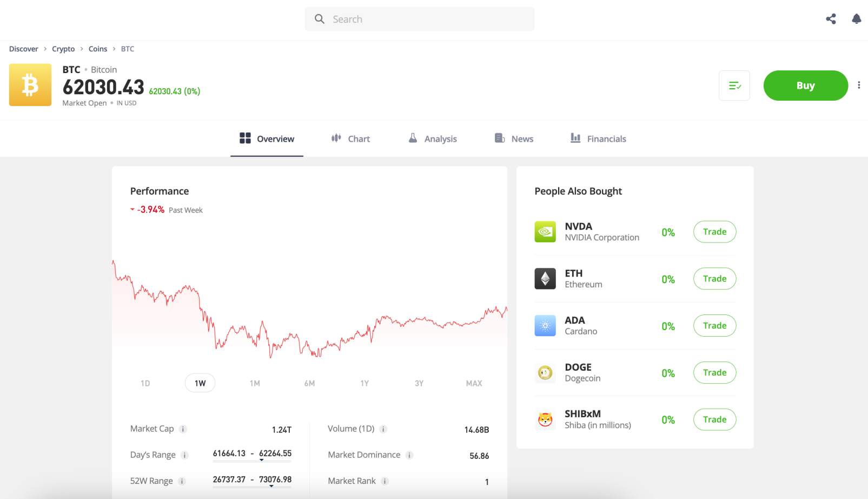Open Shiba (in millions) name link

[x=598, y=425]
